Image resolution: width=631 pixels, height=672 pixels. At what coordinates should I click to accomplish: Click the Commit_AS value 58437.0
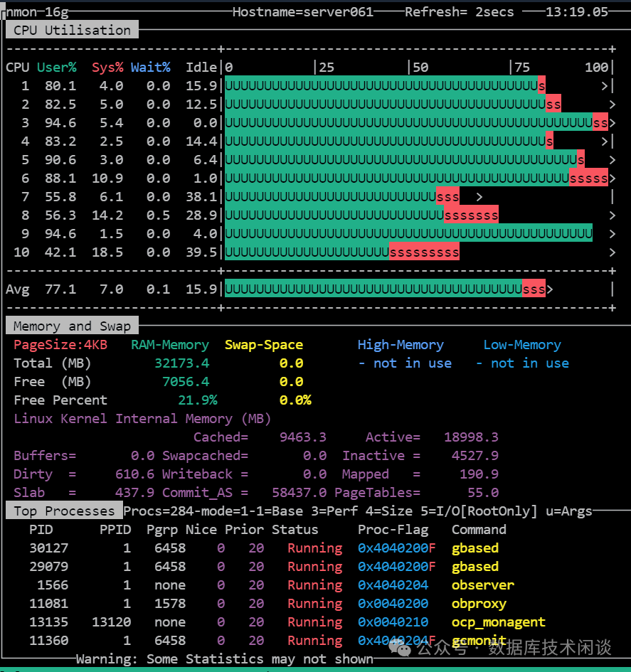(x=299, y=492)
